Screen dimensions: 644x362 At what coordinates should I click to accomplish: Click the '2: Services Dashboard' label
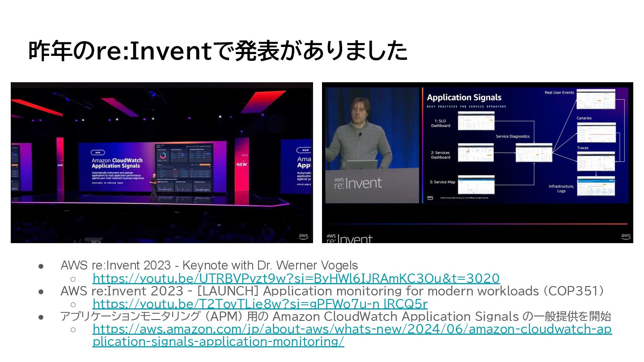point(440,155)
